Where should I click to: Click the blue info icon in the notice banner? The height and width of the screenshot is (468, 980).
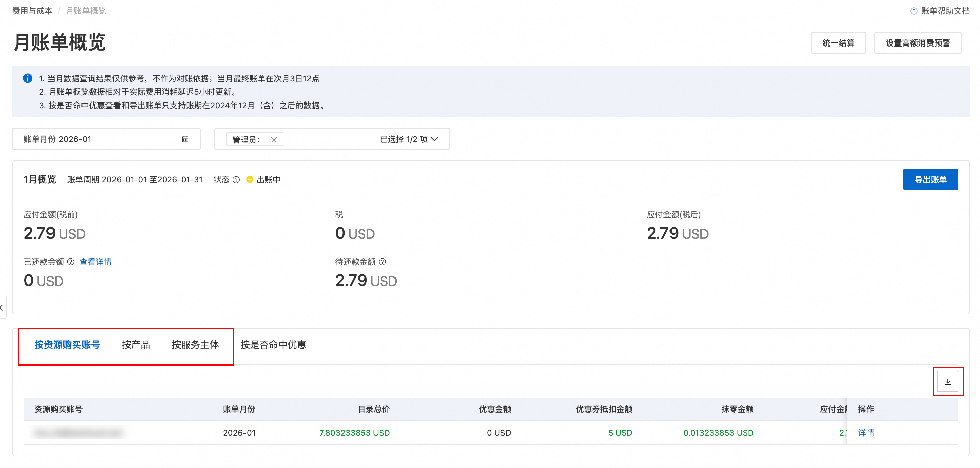27,78
